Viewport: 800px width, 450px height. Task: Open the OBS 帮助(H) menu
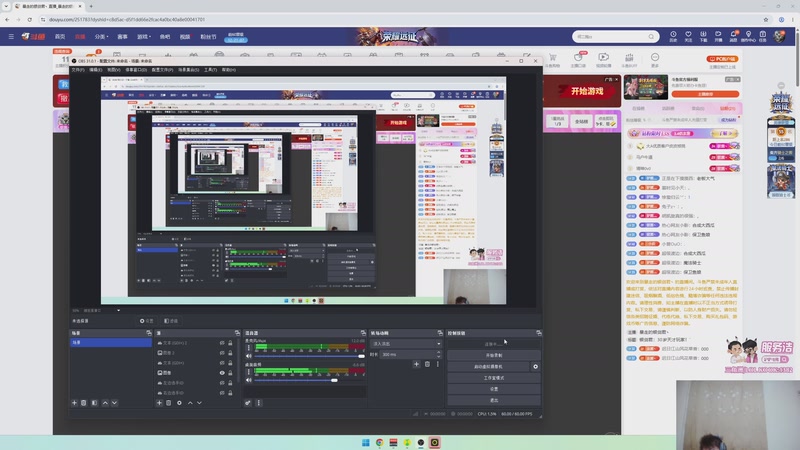(229, 69)
